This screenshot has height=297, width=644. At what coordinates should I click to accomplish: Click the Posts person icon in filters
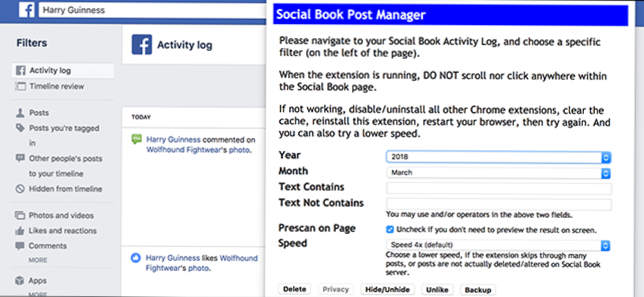(20, 113)
